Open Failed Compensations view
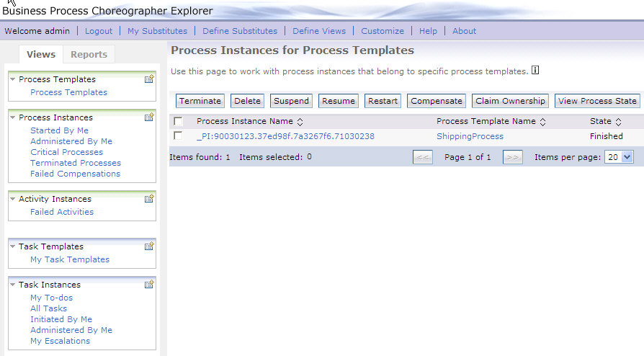This screenshot has width=644, height=356. 75,174
